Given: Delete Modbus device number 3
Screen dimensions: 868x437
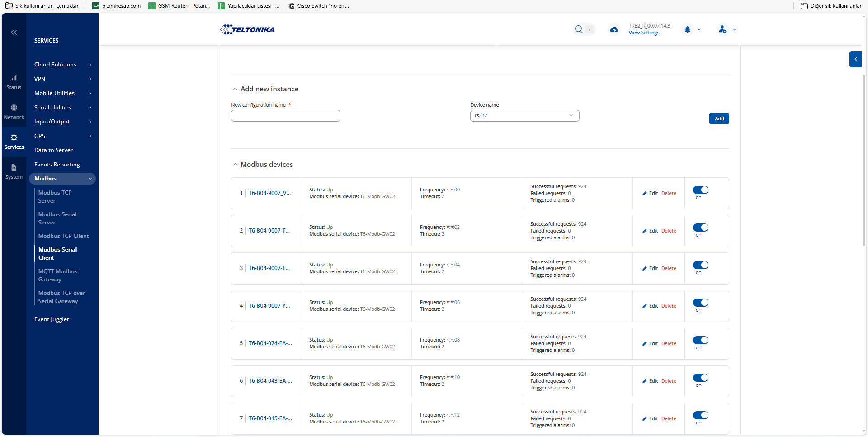Looking at the screenshot, I should (x=669, y=269).
